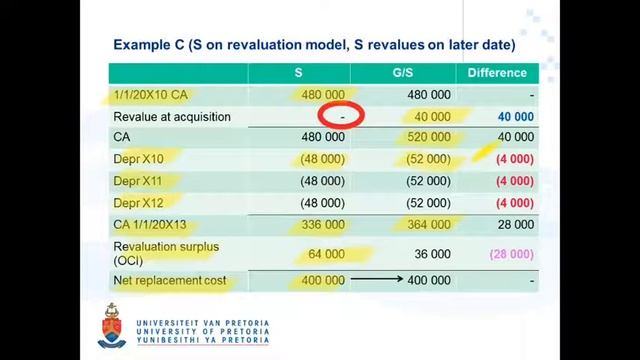This screenshot has width=640, height=360.
Task: Click the University of Pretoria crest logo
Action: (112, 325)
